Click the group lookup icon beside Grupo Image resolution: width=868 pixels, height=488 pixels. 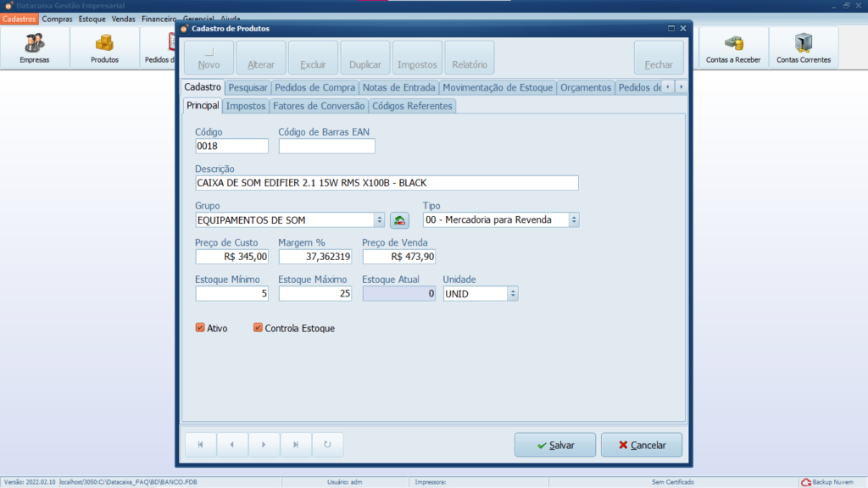click(x=399, y=220)
